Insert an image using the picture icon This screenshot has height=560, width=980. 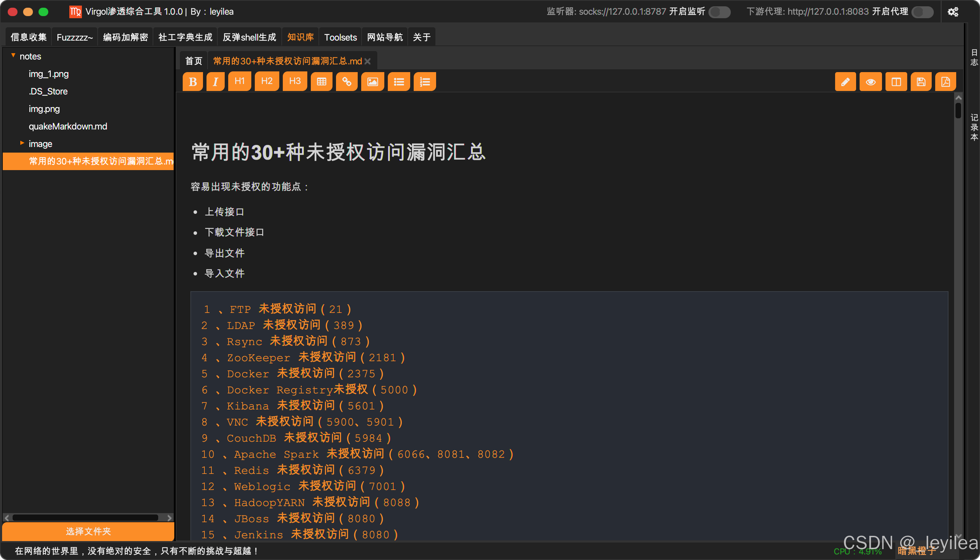(372, 82)
